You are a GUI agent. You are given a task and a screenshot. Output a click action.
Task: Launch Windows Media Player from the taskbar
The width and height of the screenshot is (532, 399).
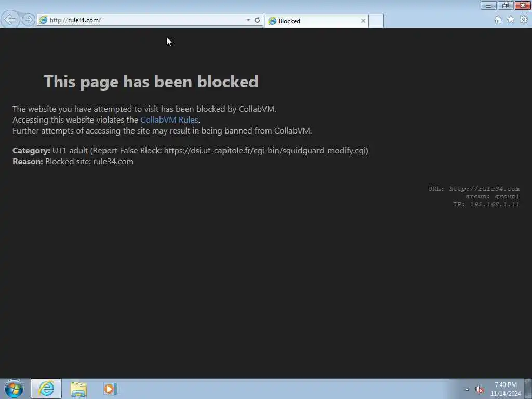point(110,389)
